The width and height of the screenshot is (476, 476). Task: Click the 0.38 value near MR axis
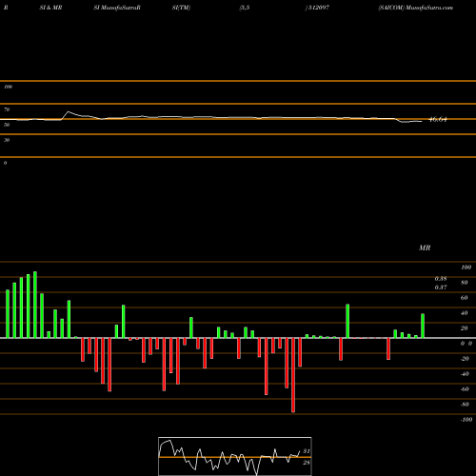[441, 279]
